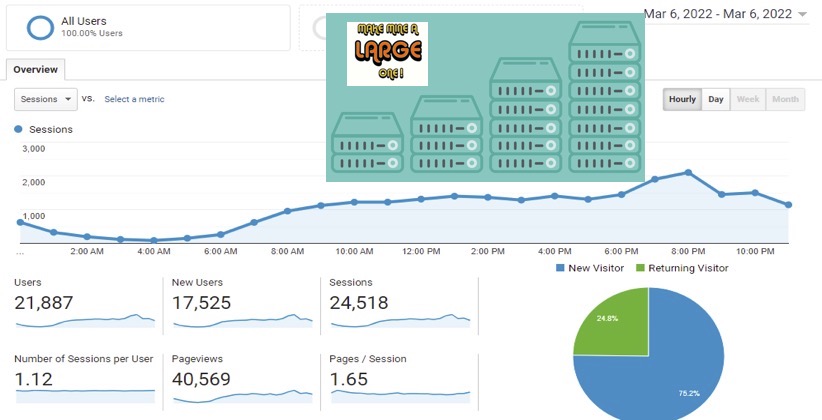
Task: Click the New Visitor legend square
Action: click(560, 268)
